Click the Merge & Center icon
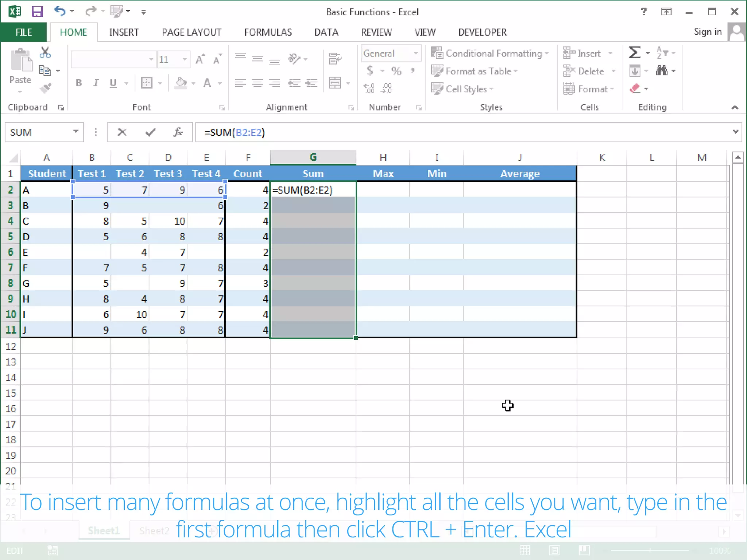The image size is (747, 560). coord(335,83)
